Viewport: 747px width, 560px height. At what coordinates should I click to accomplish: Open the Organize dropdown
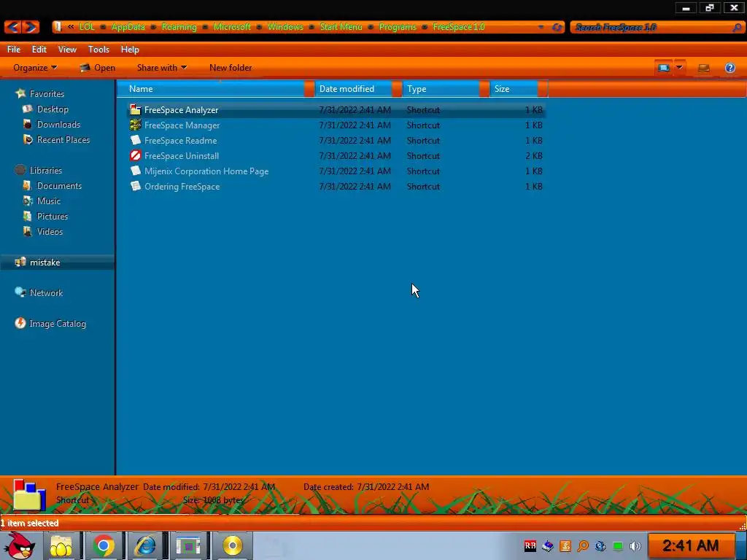(x=35, y=68)
